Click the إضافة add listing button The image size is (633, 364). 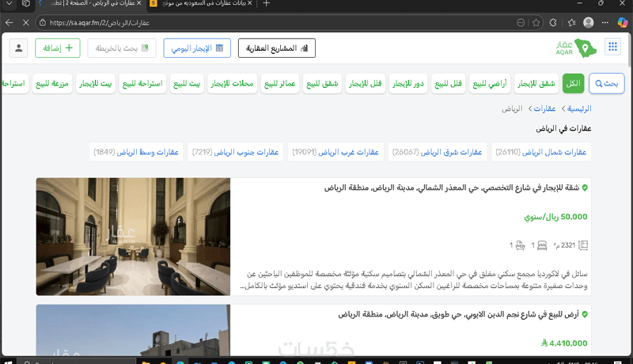pos(58,48)
